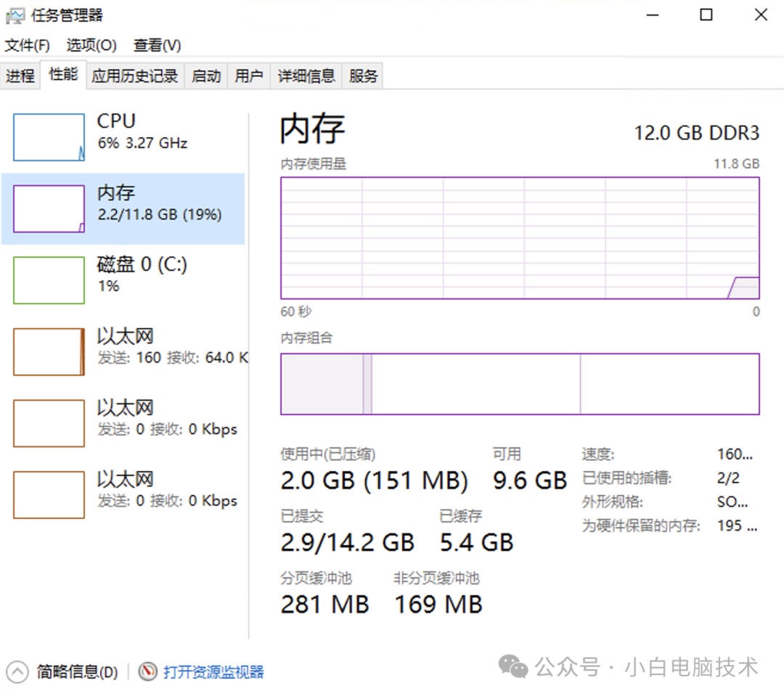The height and width of the screenshot is (699, 784).
Task: Select the 磁盘 0 (C:) 1% entry
Action: pos(123,280)
